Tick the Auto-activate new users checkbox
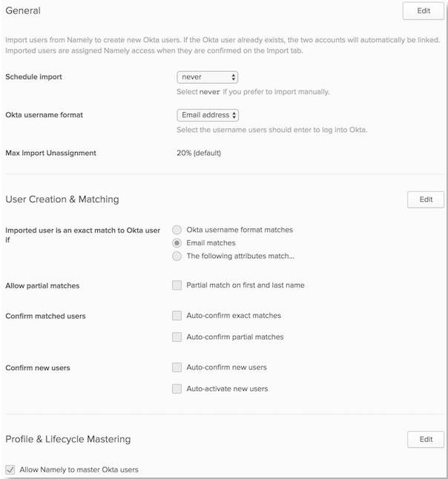 pyautogui.click(x=177, y=389)
